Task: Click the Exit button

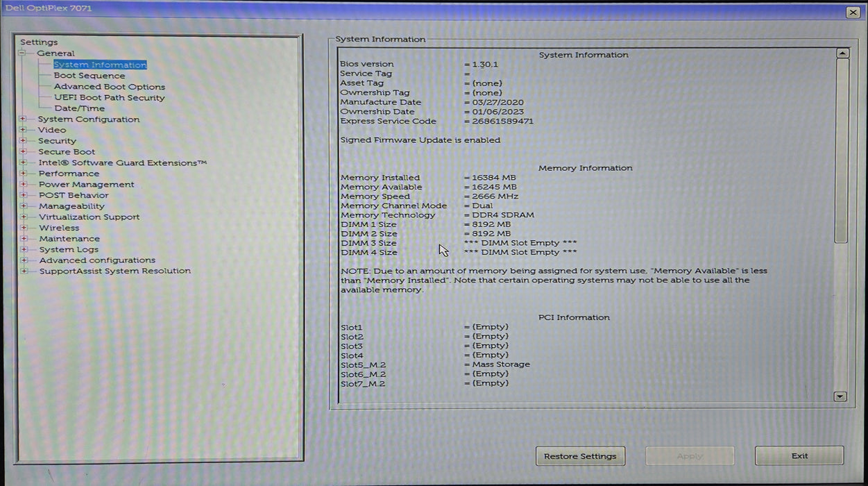Action: (x=799, y=456)
